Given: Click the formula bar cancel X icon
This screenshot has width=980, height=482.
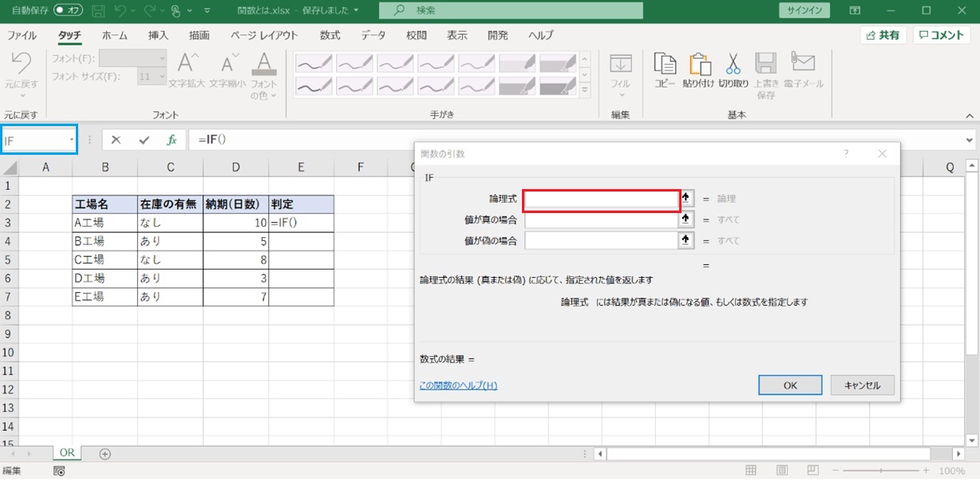Looking at the screenshot, I should (117, 140).
